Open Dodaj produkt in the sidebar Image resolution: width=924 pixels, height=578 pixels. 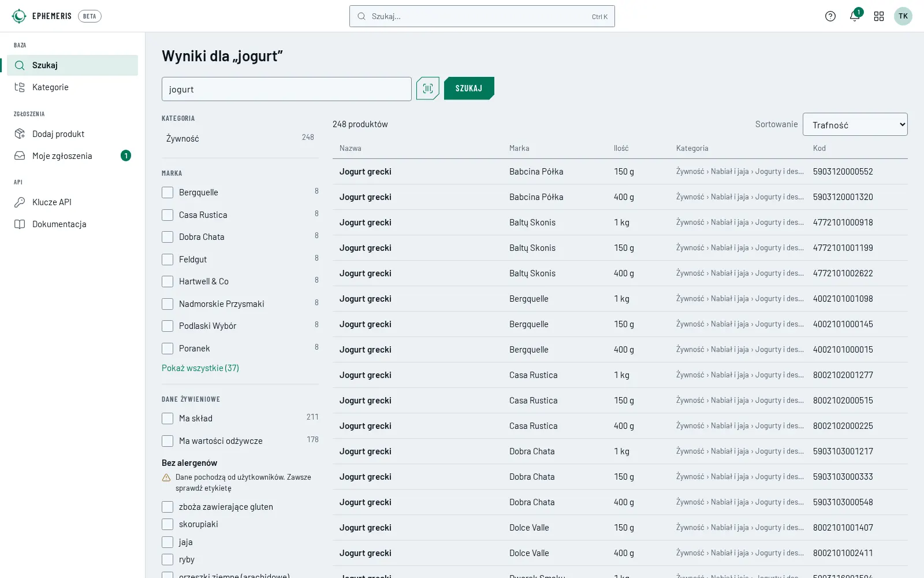[x=72, y=134]
